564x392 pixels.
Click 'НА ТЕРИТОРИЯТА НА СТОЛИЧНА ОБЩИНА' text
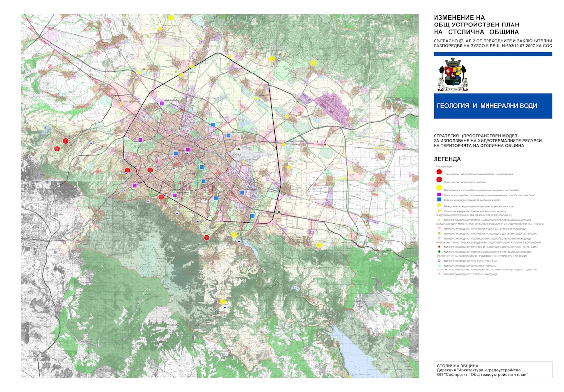pyautogui.click(x=479, y=146)
